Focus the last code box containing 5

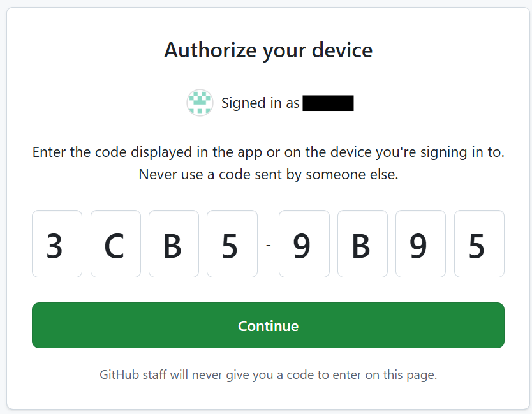479,244
